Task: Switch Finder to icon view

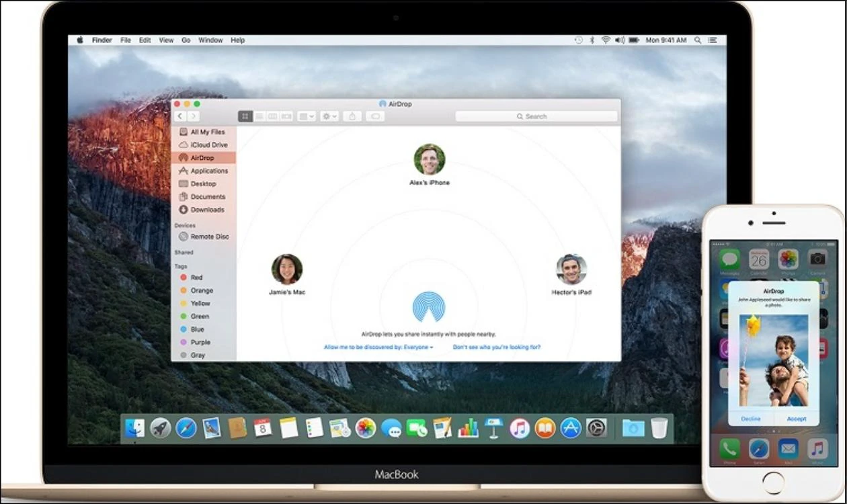Action: (245, 116)
